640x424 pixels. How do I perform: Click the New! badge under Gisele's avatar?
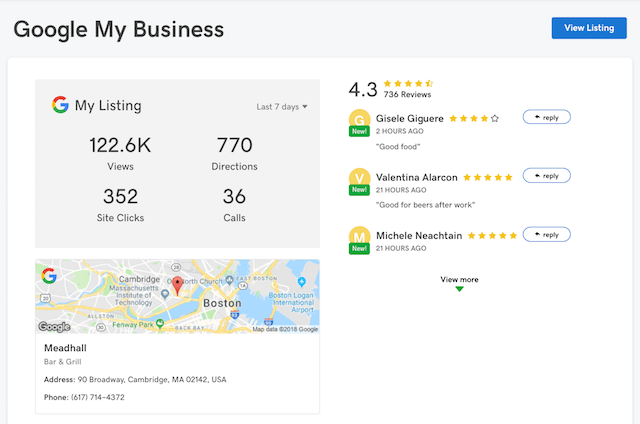(x=359, y=131)
